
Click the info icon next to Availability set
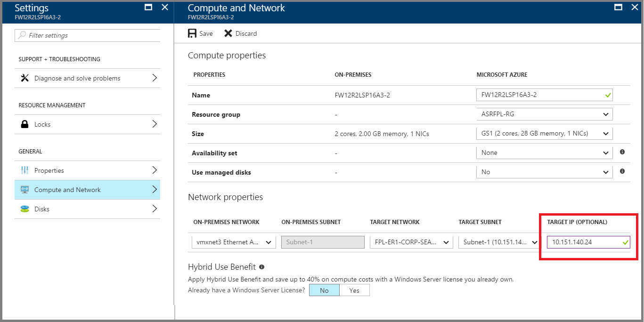[x=622, y=152]
